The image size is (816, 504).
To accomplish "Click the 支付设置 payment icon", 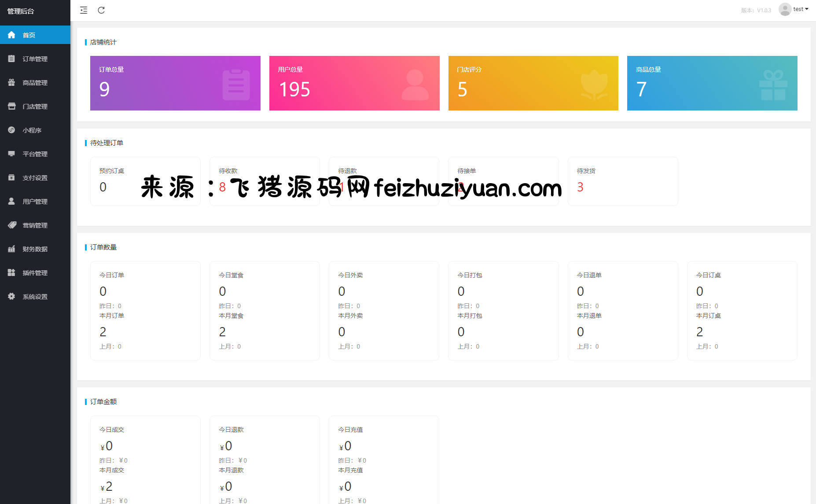I will coord(11,178).
